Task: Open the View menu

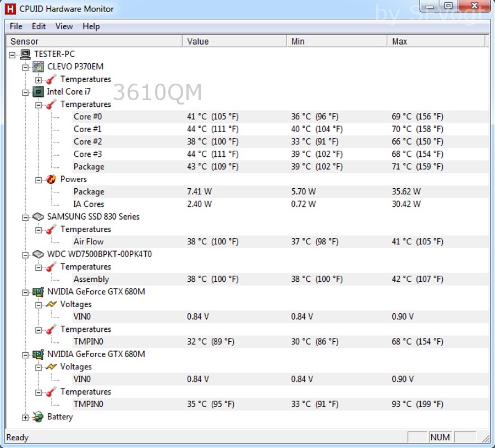Action: 64,26
